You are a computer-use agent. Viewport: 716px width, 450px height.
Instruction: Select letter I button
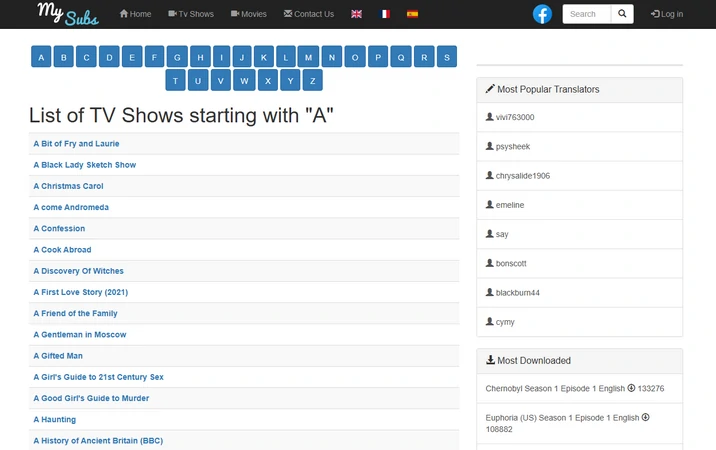pyautogui.click(x=221, y=57)
